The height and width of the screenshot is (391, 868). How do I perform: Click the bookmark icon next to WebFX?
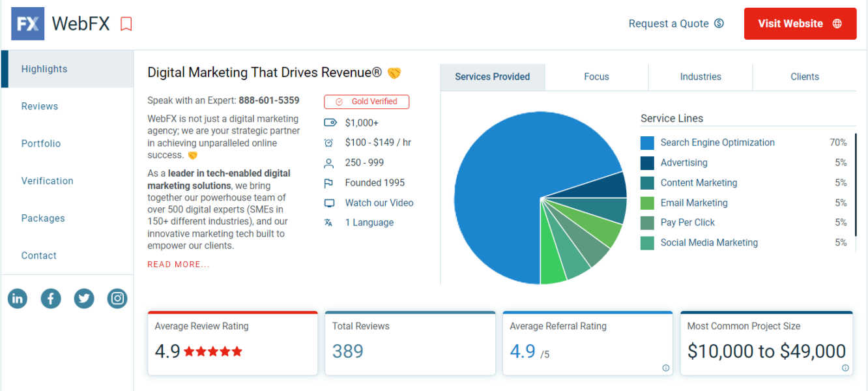126,23
